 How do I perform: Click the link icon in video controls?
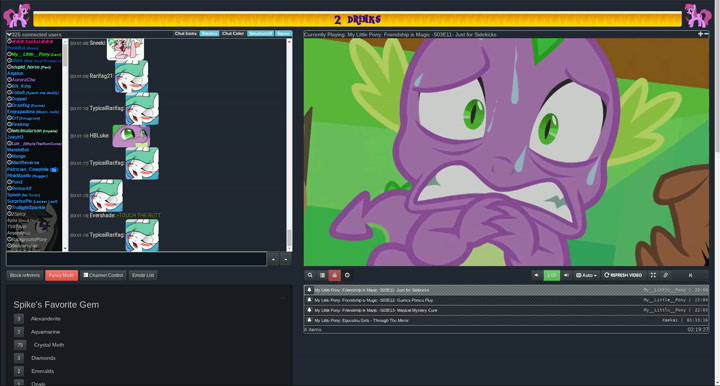point(665,275)
